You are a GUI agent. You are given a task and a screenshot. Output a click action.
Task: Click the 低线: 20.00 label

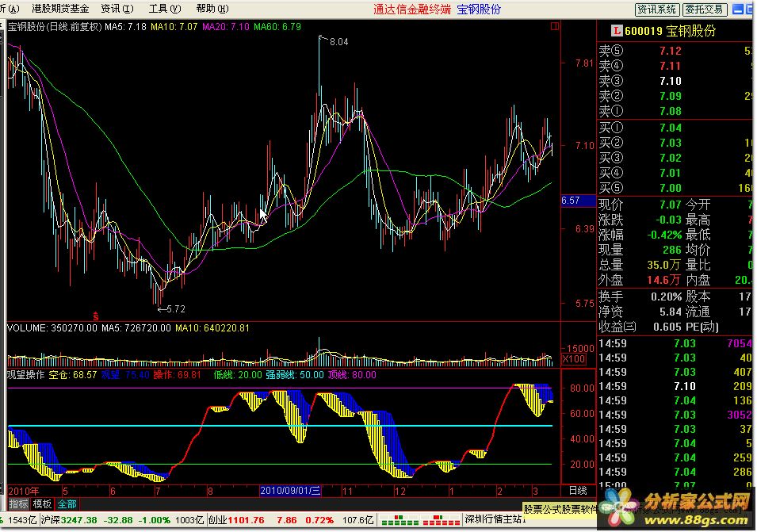[238, 375]
